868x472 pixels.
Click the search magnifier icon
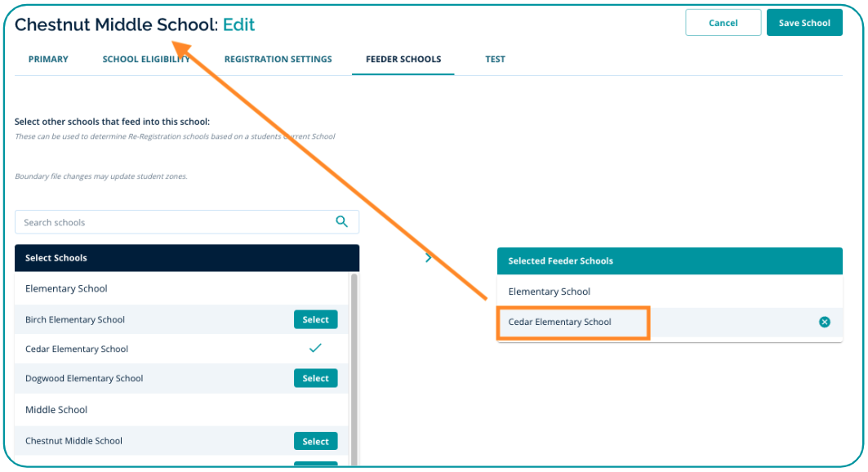341,221
